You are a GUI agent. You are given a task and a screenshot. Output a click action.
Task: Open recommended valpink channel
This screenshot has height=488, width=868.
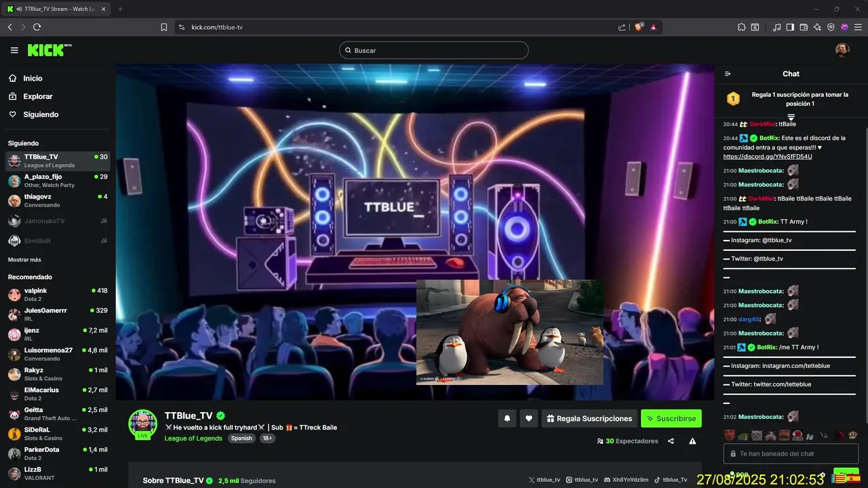[x=58, y=294]
